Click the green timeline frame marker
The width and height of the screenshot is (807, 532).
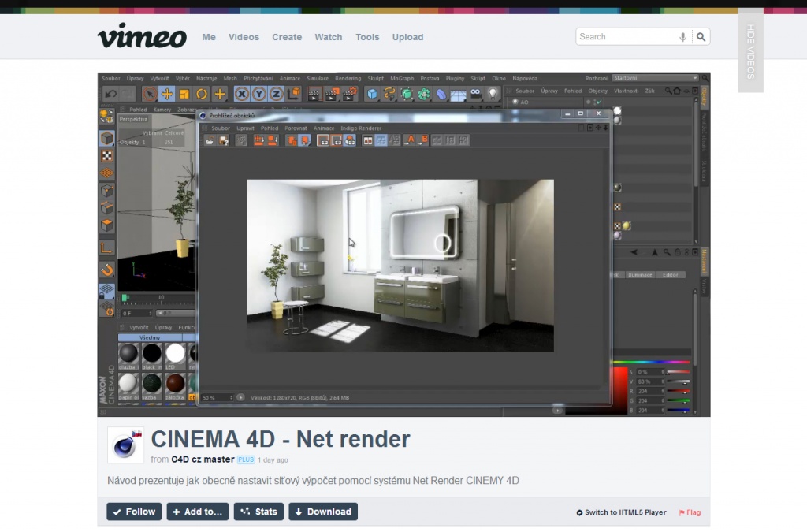(x=124, y=298)
